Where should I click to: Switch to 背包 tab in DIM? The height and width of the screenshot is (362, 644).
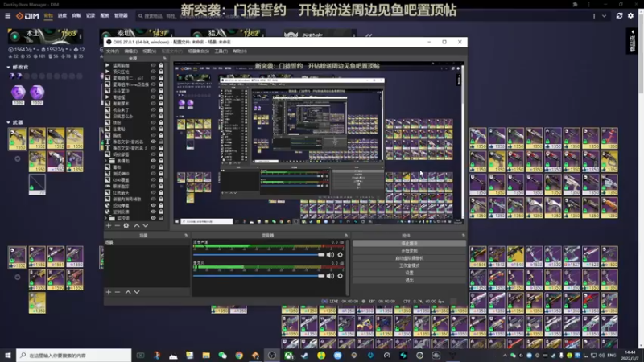[48, 16]
